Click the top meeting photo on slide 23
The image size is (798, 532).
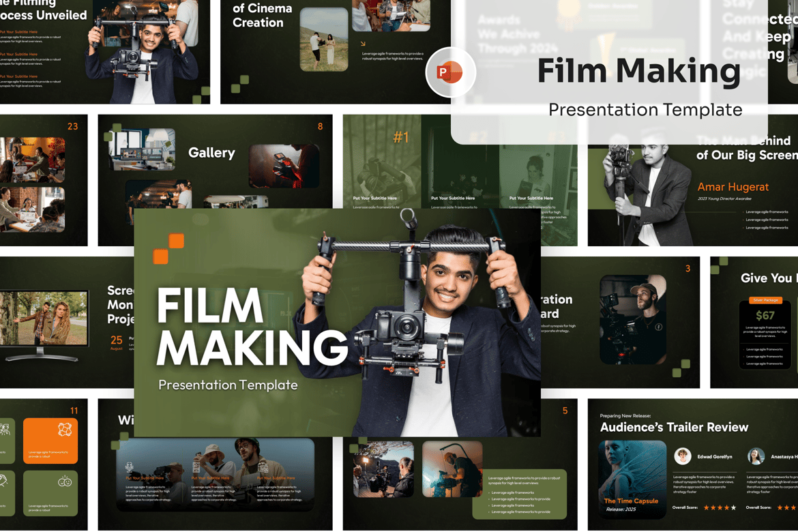pos(32,160)
